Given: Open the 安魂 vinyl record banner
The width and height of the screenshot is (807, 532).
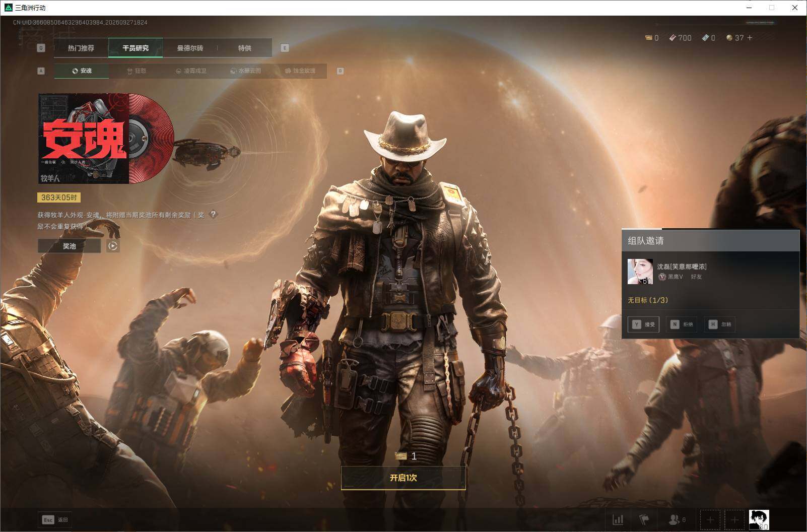Looking at the screenshot, I should [x=106, y=138].
